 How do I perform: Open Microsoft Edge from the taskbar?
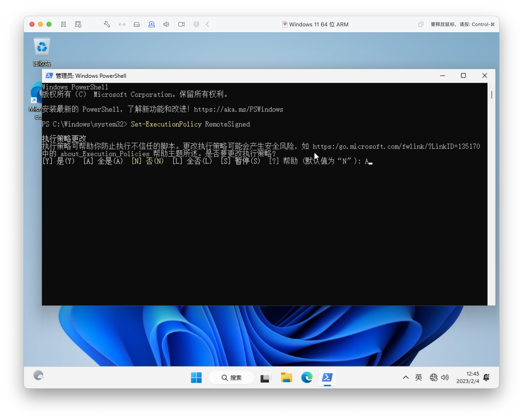click(x=307, y=377)
